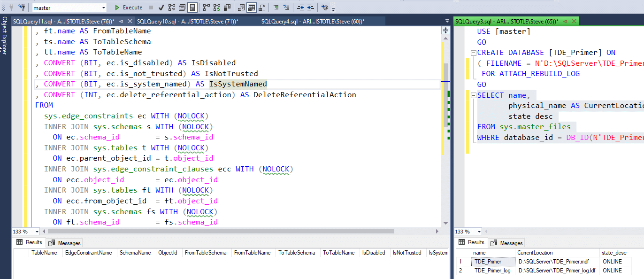Image resolution: width=644 pixels, height=279 pixels.
Task: Click the EdgeConstraintName column header
Action: pos(89,253)
